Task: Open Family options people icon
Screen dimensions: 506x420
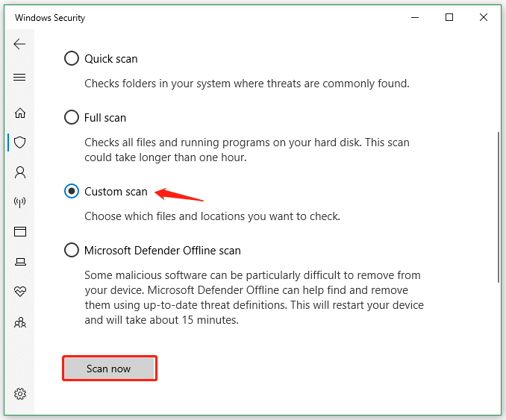Action: (x=20, y=322)
